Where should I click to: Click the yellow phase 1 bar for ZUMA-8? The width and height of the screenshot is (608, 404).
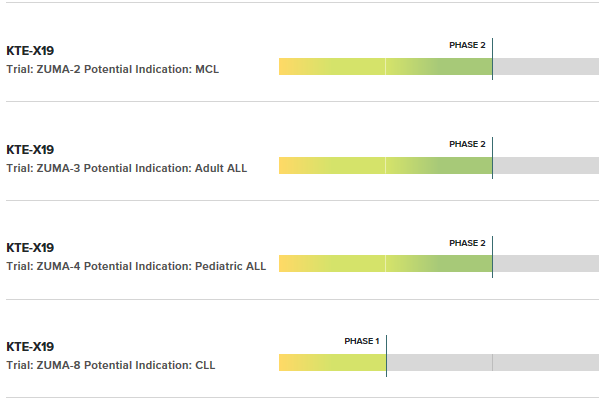click(x=332, y=363)
